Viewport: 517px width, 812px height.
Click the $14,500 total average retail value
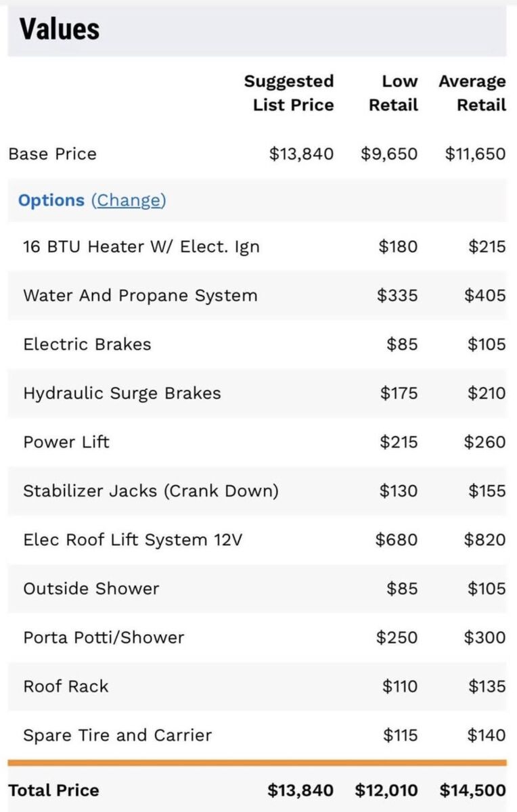click(472, 790)
